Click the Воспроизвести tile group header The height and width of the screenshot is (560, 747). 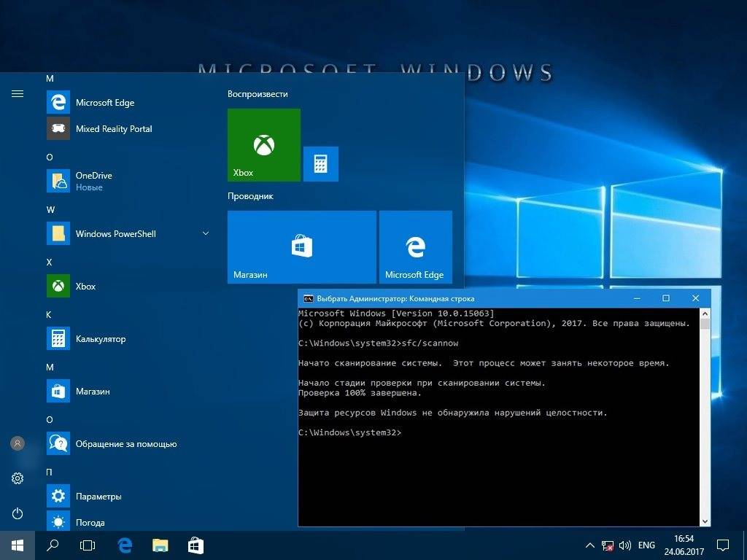258,94
